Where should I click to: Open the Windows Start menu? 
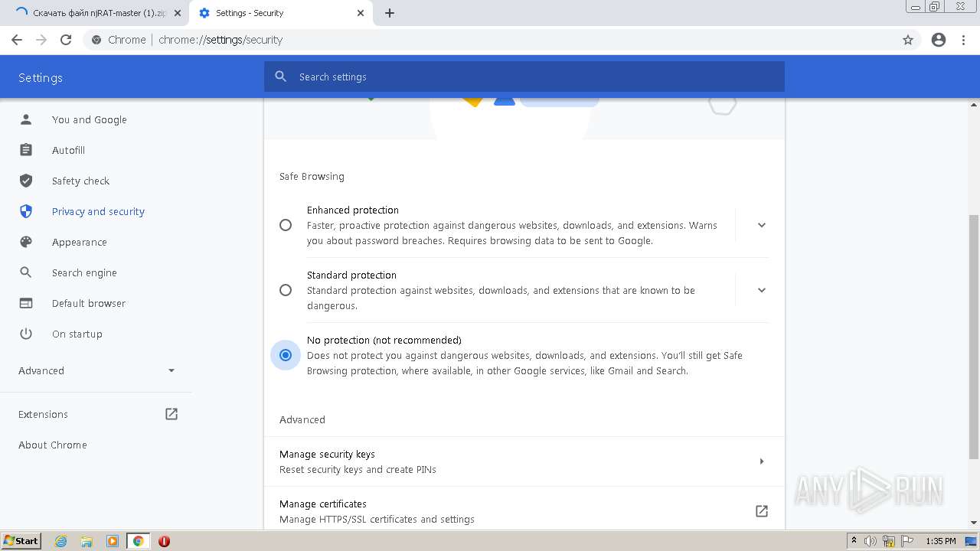pos(21,541)
